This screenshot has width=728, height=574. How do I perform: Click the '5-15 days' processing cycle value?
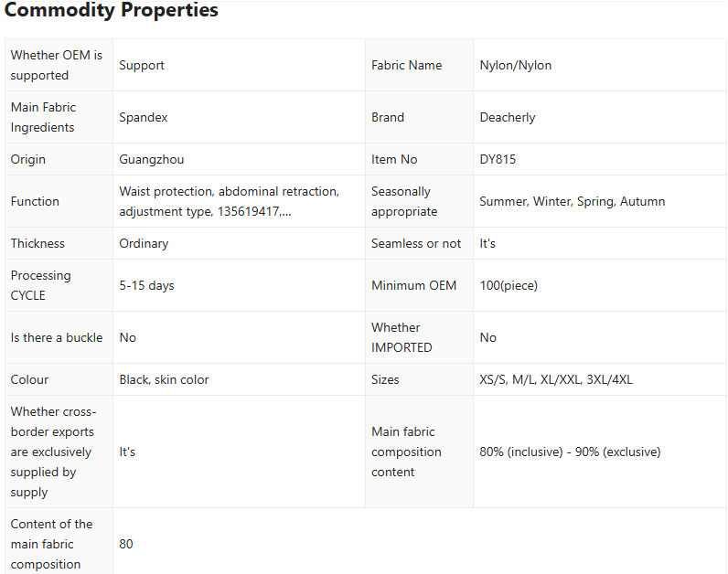click(146, 285)
